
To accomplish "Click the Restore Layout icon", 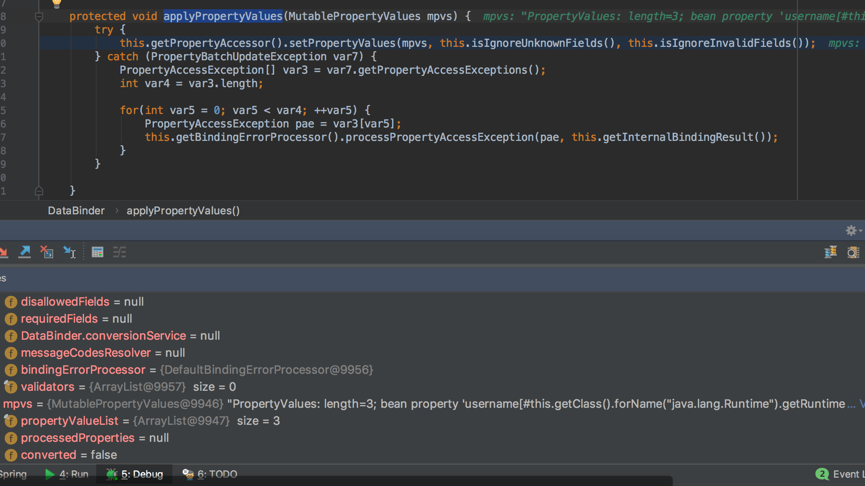I will point(830,252).
